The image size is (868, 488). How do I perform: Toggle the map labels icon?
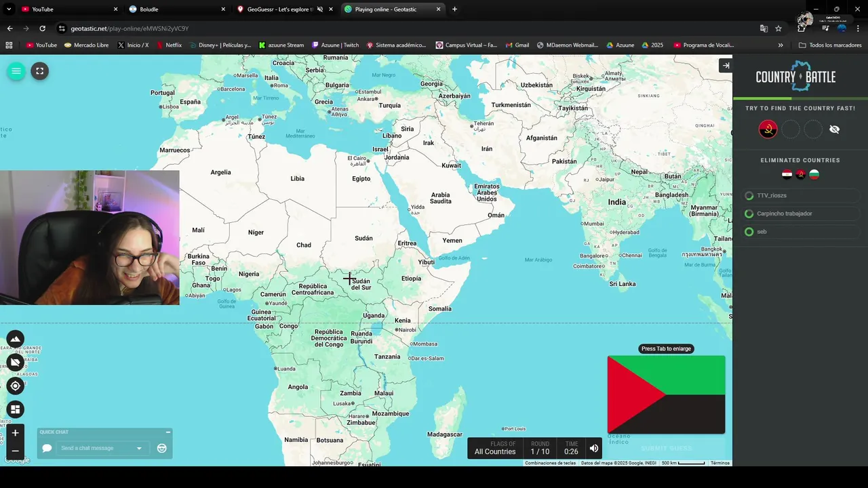coord(15,363)
